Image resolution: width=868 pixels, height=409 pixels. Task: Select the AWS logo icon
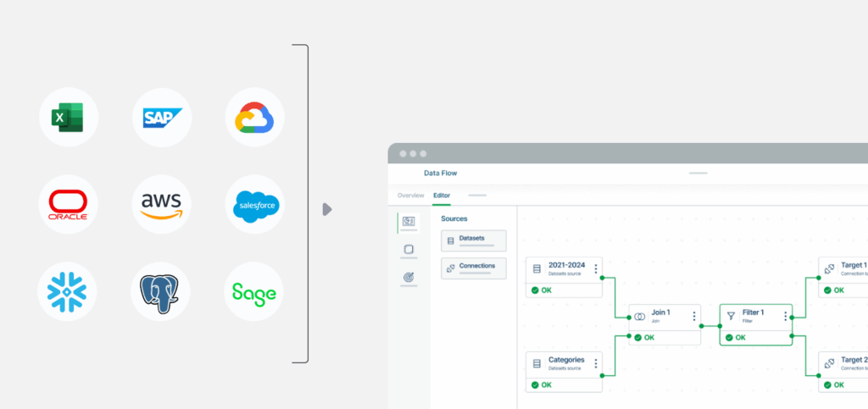point(162,205)
